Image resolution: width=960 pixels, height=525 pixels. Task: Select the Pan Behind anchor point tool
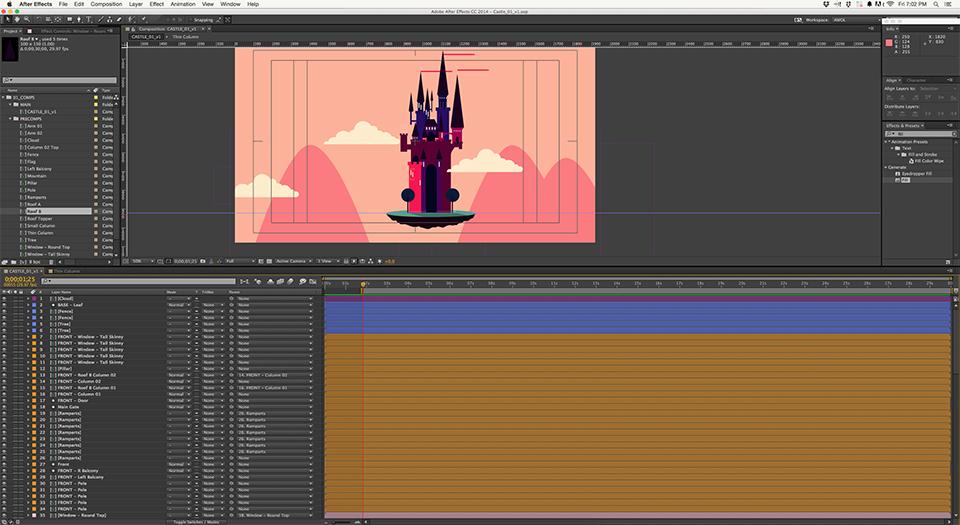[58, 20]
